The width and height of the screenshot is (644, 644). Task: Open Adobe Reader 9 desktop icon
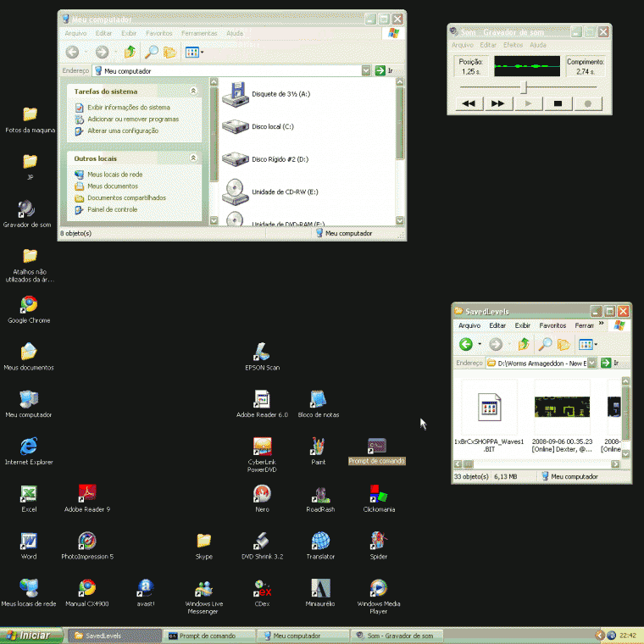[x=87, y=498]
